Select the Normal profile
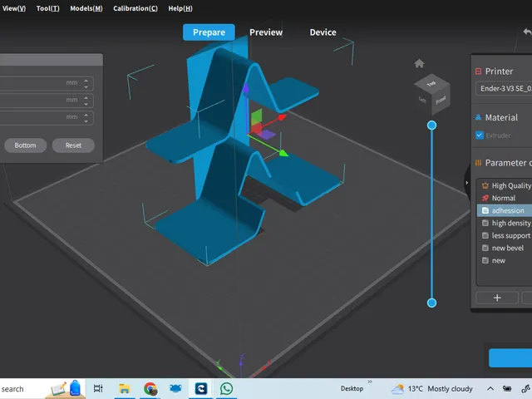The width and height of the screenshot is (532, 399). [505, 198]
